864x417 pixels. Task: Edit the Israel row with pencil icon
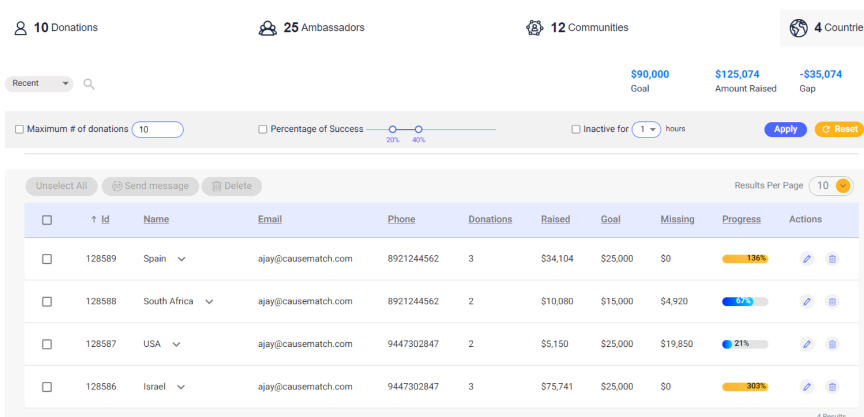point(807,386)
